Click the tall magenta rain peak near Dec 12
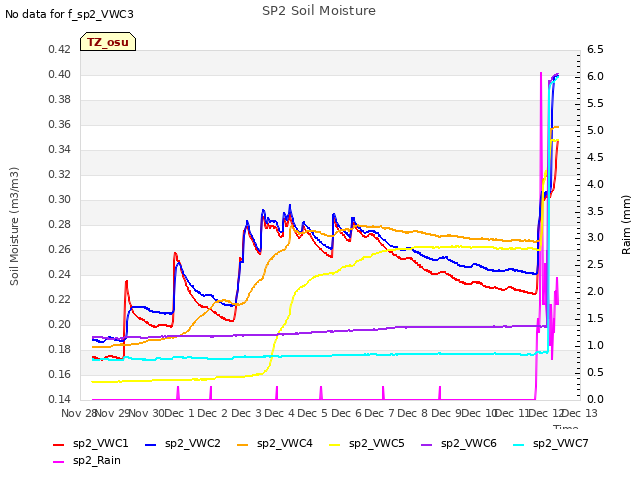The image size is (640, 480). tap(541, 73)
